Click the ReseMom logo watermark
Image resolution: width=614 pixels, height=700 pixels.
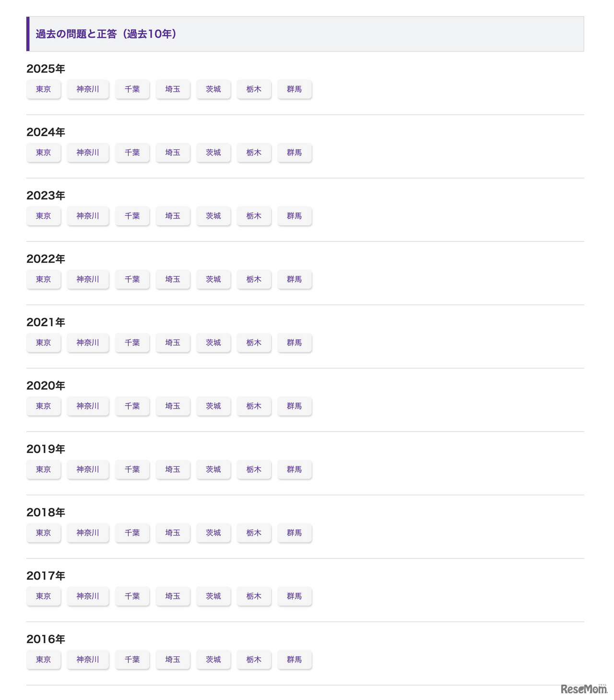(x=583, y=689)
